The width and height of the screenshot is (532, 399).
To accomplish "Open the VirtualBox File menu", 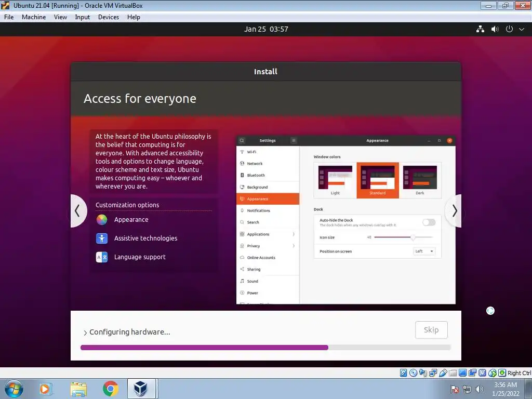I will [x=9, y=17].
